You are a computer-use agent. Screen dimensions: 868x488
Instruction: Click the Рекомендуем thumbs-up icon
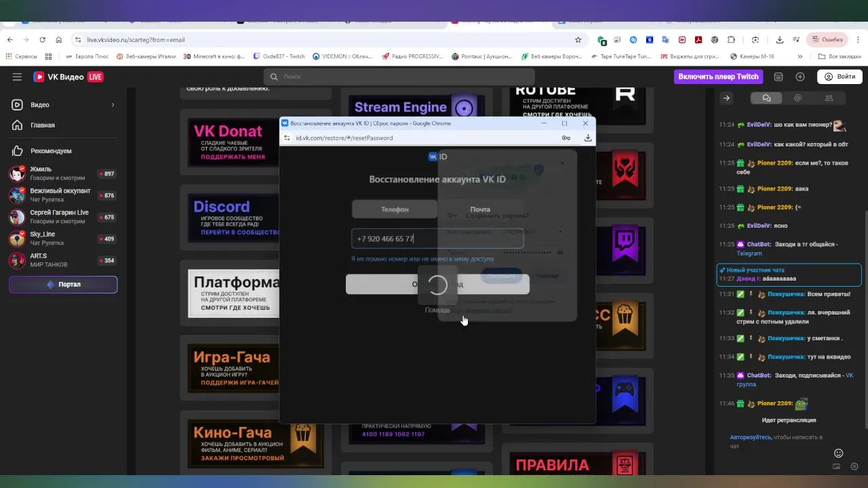pos(17,150)
